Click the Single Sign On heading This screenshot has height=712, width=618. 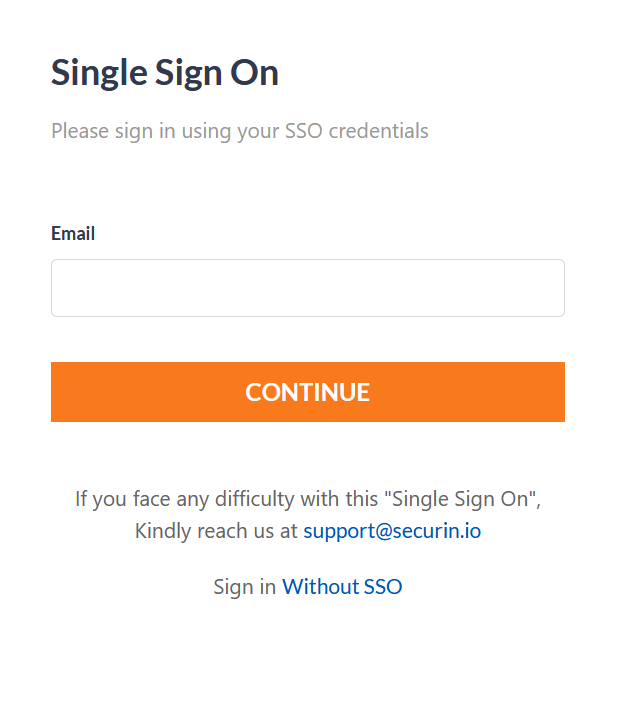tap(165, 73)
